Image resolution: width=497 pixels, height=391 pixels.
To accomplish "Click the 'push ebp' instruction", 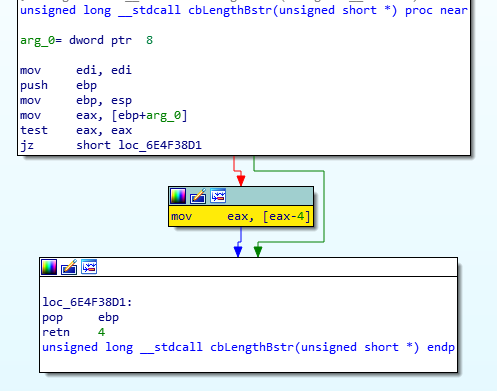I will [59, 85].
